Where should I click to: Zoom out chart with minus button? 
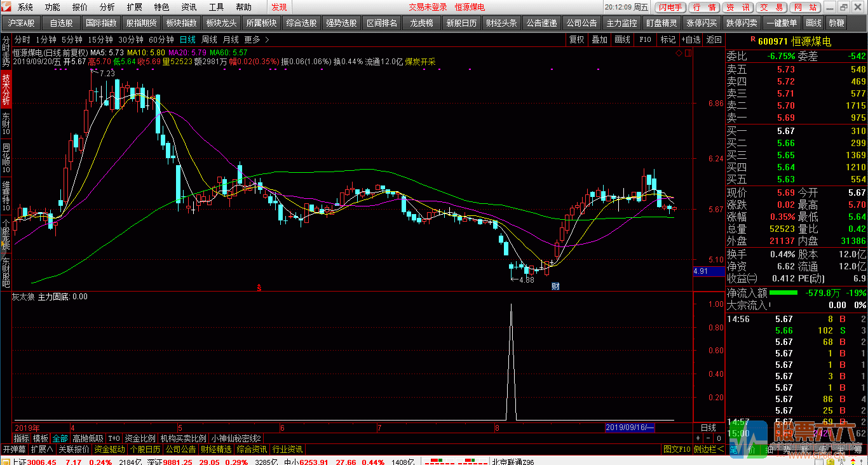coord(709,438)
